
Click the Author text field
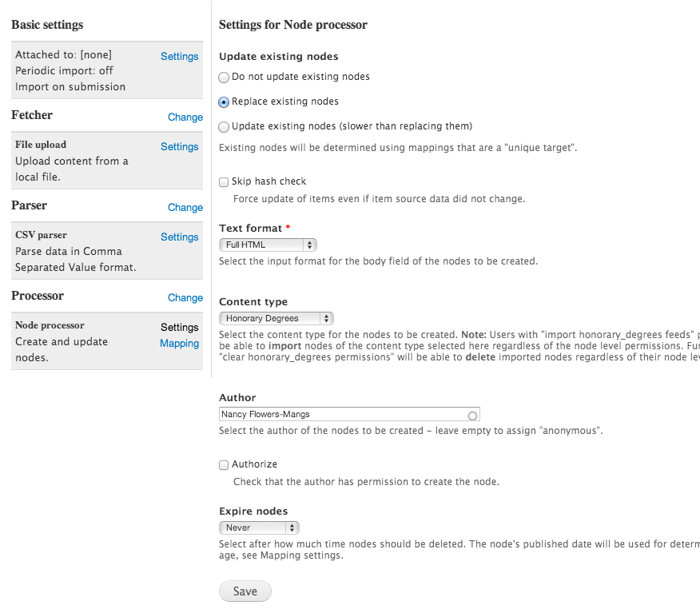click(x=344, y=415)
